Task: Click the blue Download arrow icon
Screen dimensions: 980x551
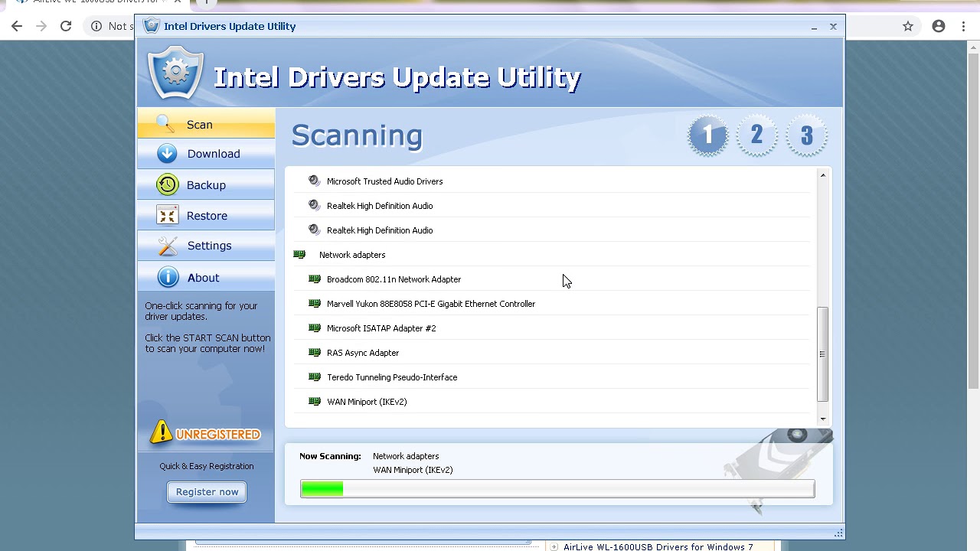Action: [167, 154]
